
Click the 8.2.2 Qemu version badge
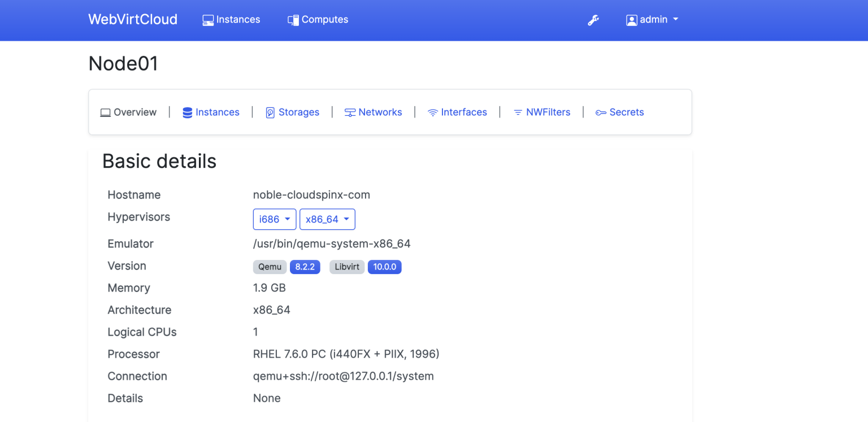point(305,267)
